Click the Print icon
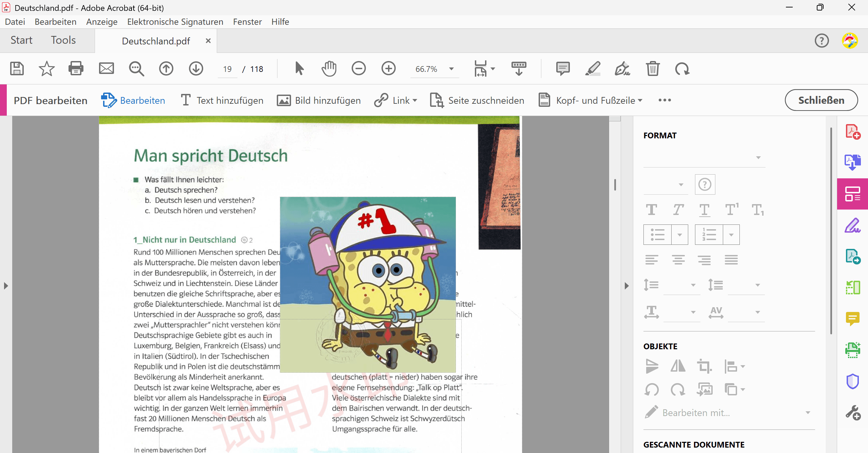 coord(76,69)
